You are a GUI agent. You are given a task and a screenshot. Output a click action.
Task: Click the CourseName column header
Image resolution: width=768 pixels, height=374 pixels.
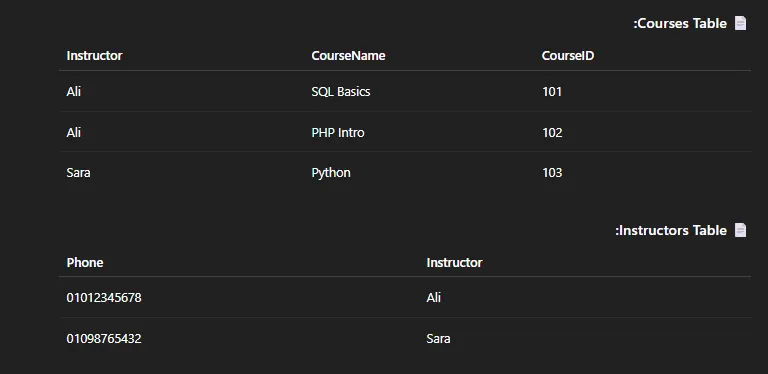point(348,56)
